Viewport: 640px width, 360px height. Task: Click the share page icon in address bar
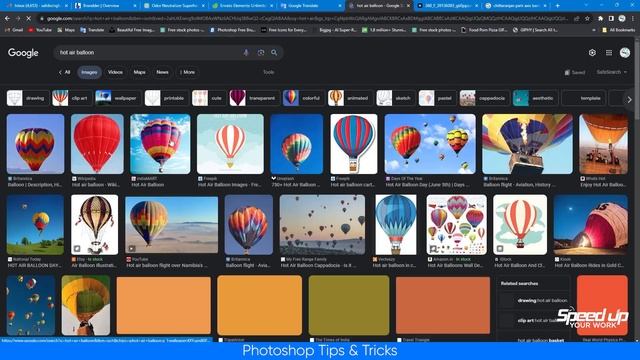pyautogui.click(x=576, y=19)
